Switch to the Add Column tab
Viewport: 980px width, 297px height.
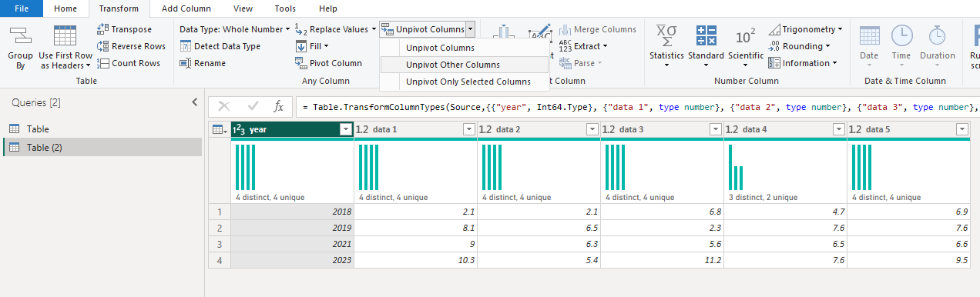click(x=187, y=8)
